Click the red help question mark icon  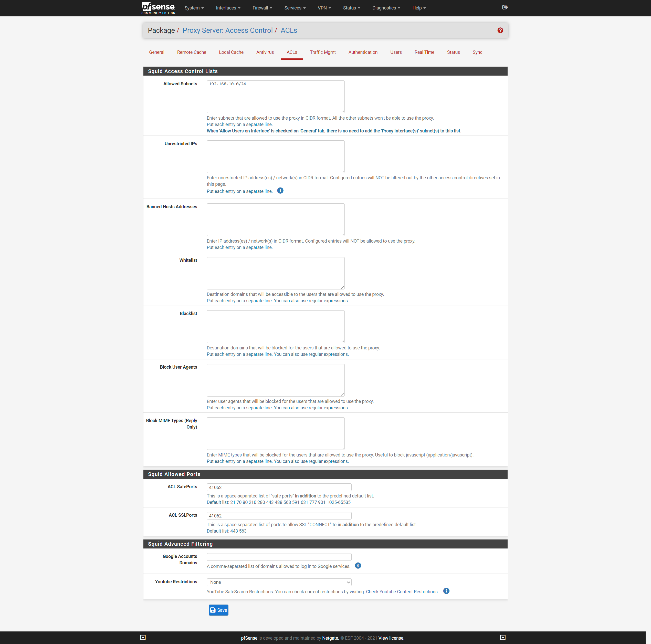tap(500, 30)
